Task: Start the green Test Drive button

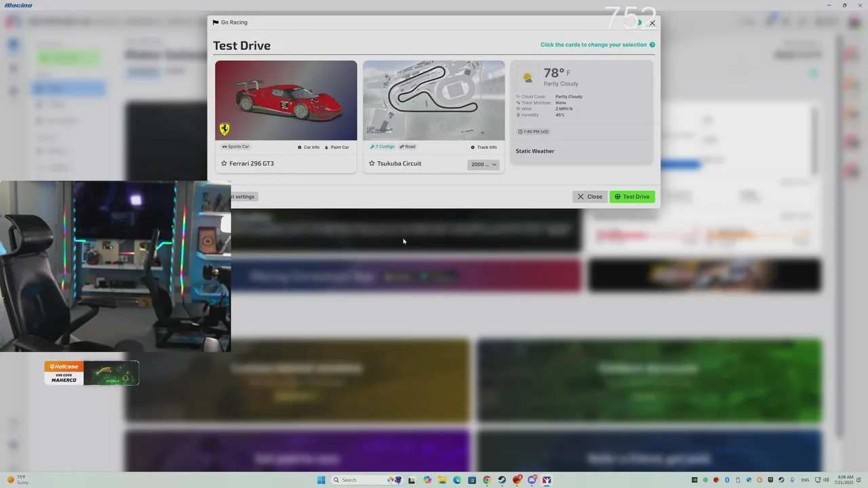Action: pyautogui.click(x=632, y=197)
